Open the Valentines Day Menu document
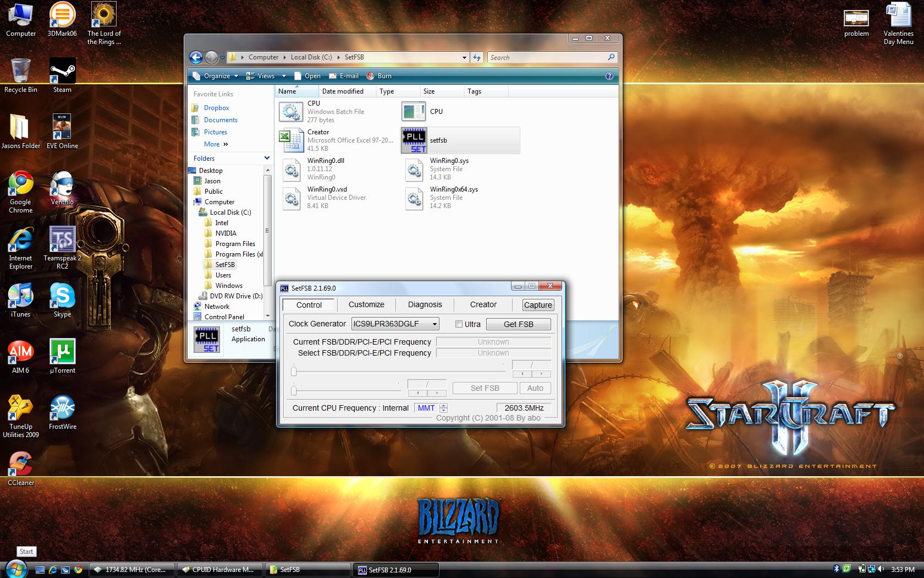The width and height of the screenshot is (924, 578). pyautogui.click(x=898, y=24)
